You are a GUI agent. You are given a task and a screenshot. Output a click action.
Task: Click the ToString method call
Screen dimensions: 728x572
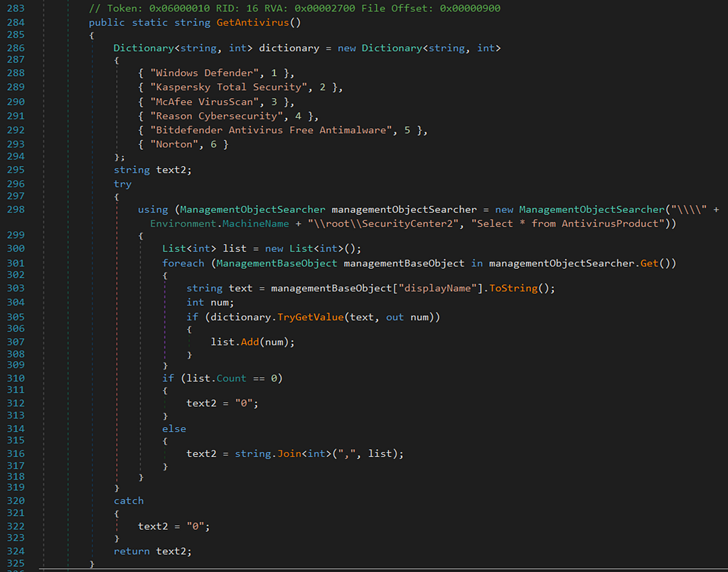pos(513,288)
